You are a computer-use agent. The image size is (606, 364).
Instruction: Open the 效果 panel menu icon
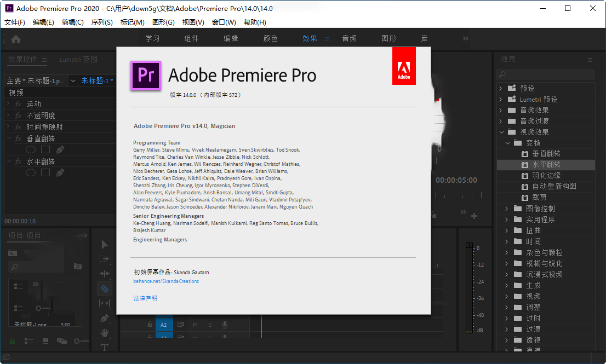click(590, 60)
